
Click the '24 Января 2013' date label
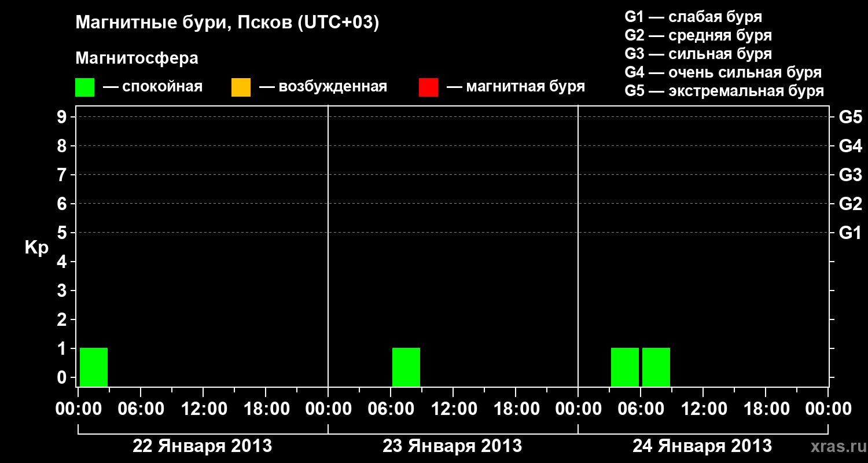click(x=702, y=446)
